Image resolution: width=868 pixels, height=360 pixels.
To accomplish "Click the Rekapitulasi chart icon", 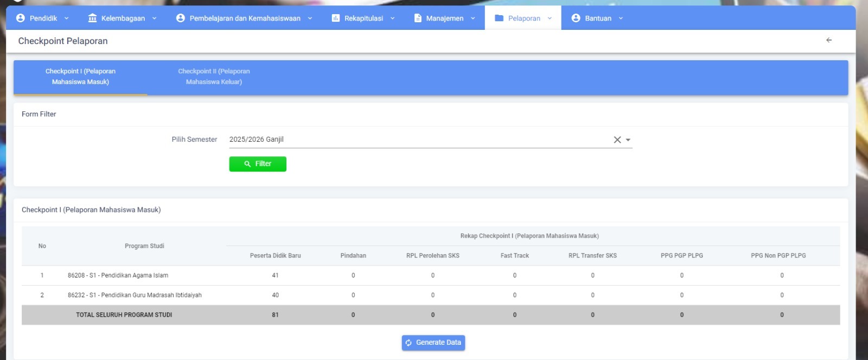I will [335, 18].
